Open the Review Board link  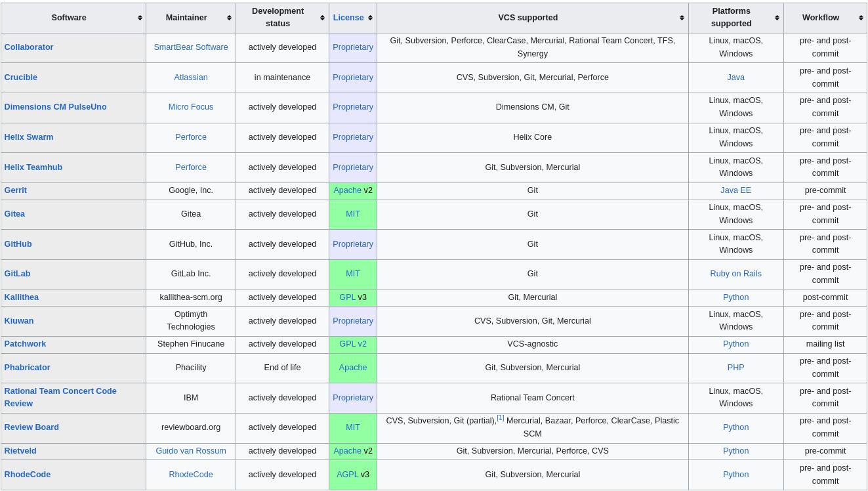[x=31, y=427]
